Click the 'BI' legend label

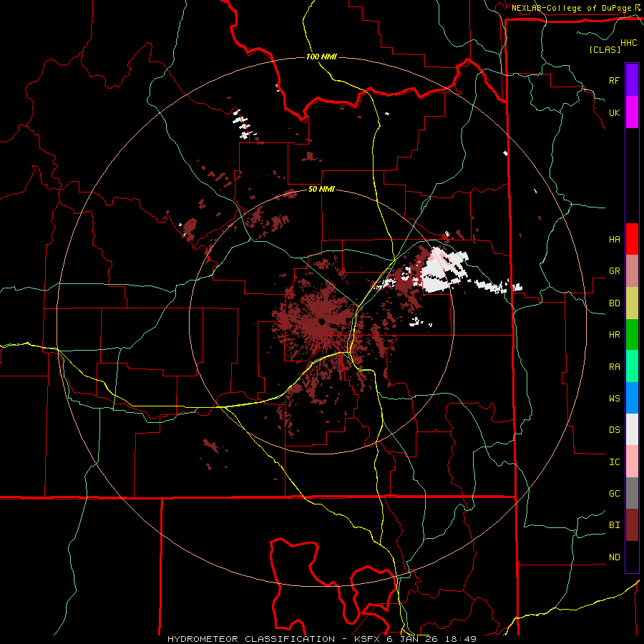coord(614,525)
